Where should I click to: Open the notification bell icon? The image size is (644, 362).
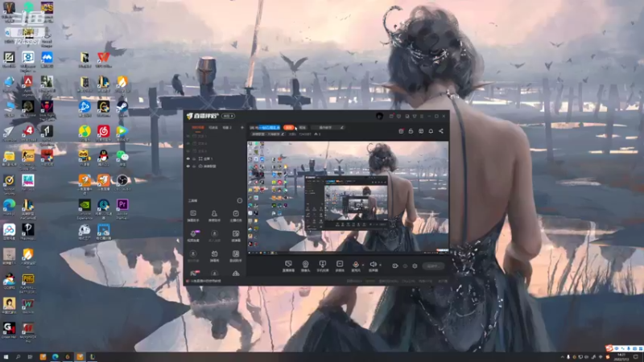[431, 131]
